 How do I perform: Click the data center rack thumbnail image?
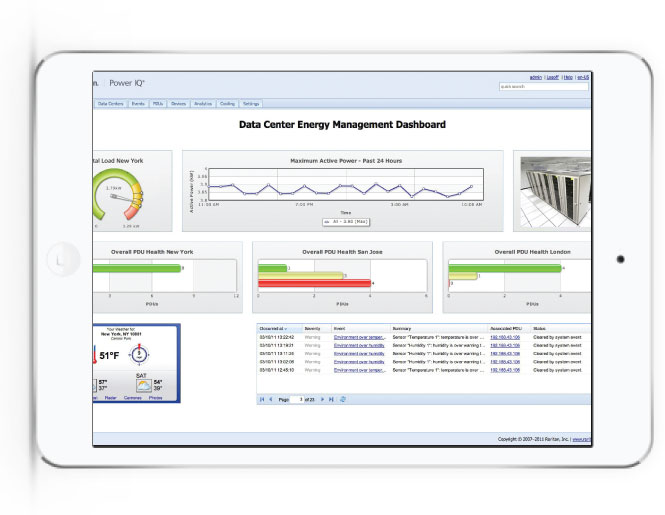[x=551, y=190]
